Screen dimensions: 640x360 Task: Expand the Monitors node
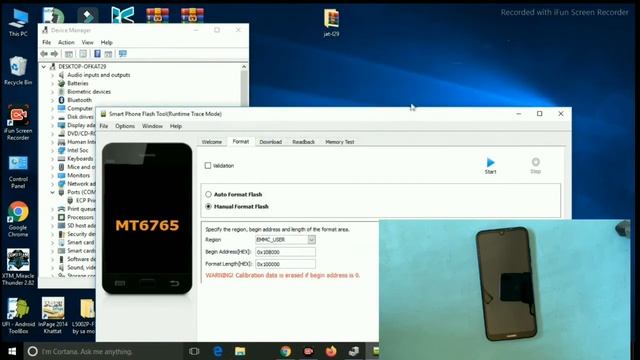pos(52,175)
